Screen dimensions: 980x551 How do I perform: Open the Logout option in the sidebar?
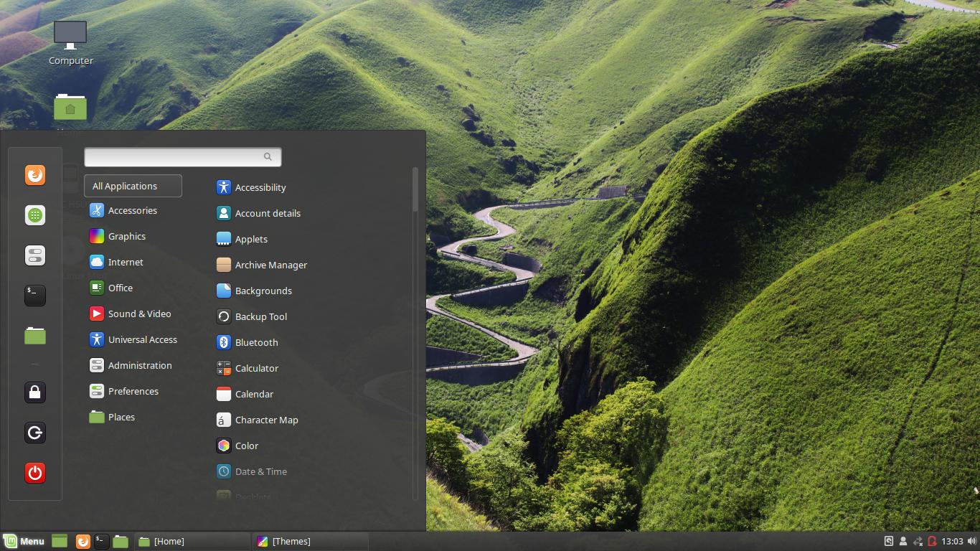click(x=34, y=432)
